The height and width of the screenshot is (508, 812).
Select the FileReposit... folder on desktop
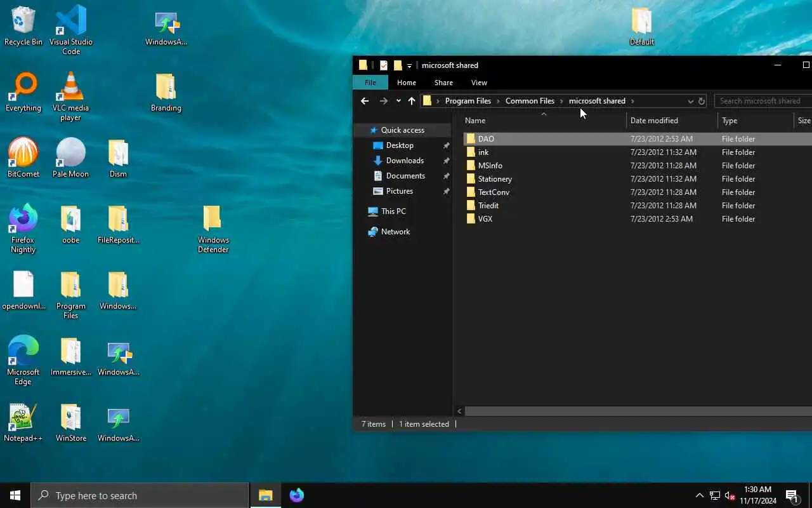tap(118, 224)
